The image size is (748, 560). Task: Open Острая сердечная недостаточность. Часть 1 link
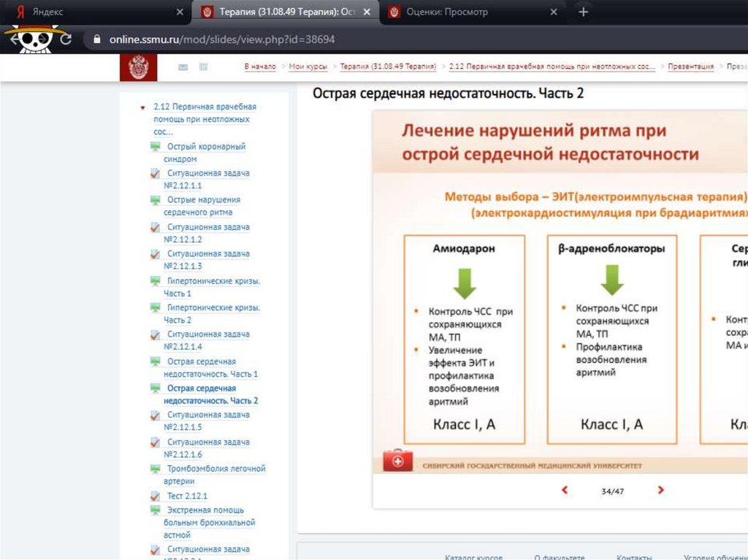point(211,368)
